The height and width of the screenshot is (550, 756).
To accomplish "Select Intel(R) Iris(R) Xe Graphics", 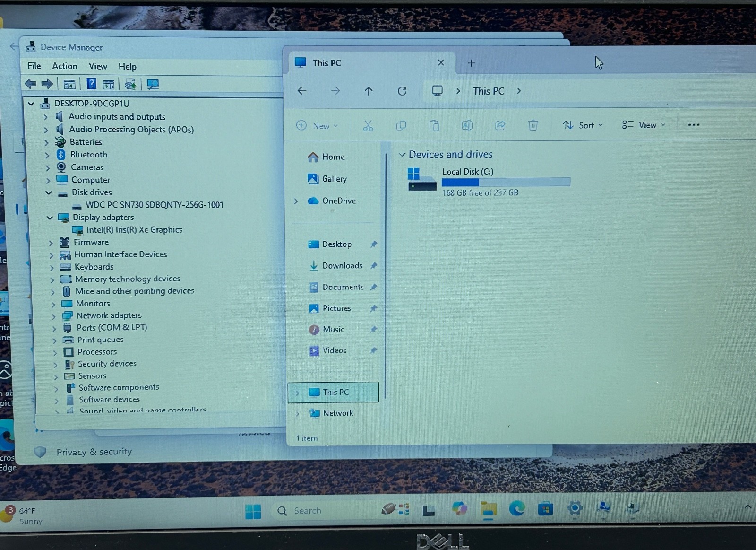I will click(134, 230).
